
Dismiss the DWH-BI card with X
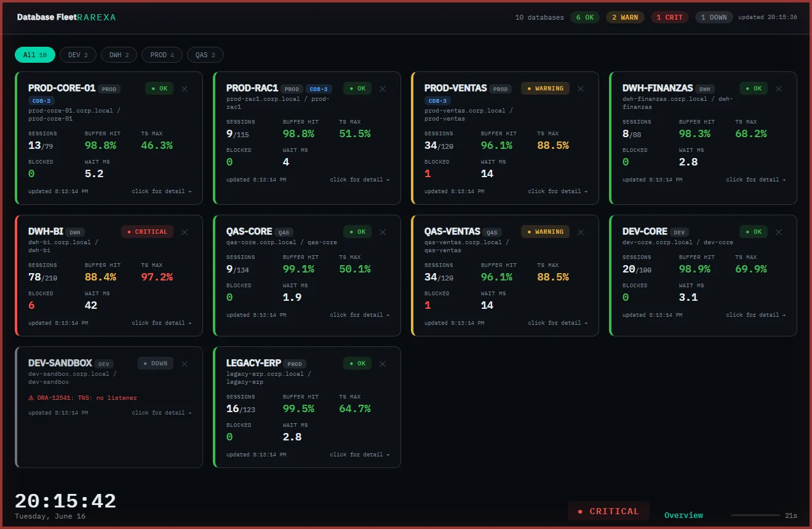pyautogui.click(x=185, y=232)
